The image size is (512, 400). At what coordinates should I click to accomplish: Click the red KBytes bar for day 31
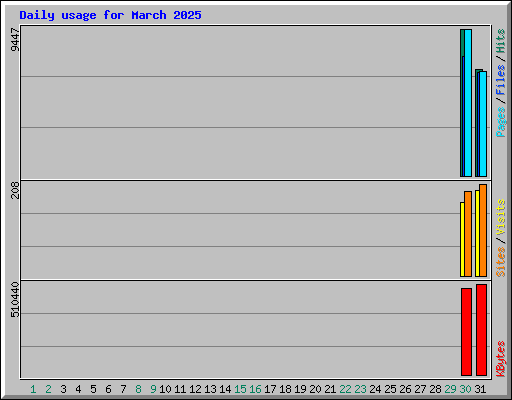[x=481, y=330]
